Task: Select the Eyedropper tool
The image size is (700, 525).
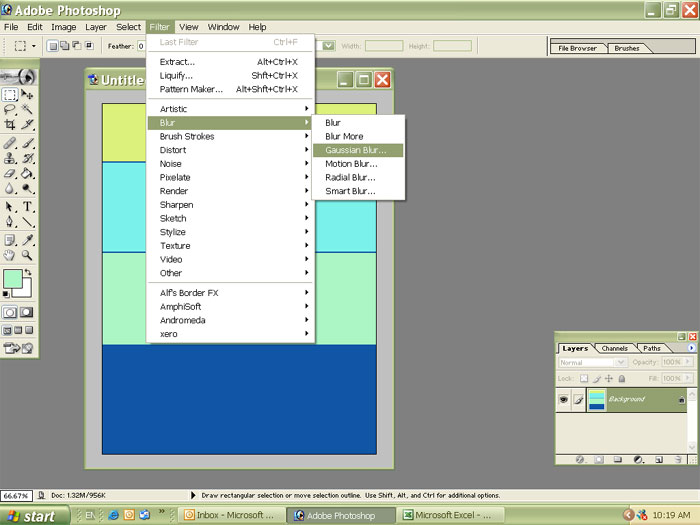Action: click(x=27, y=240)
